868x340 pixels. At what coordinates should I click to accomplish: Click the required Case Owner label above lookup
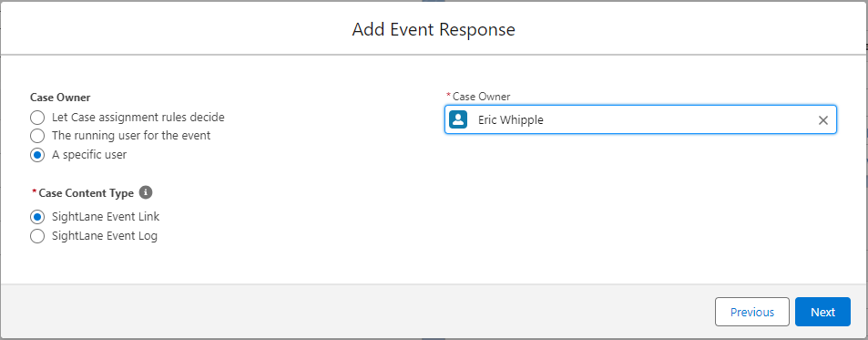pos(482,97)
